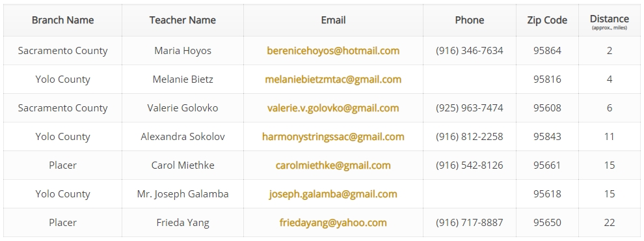
Task: Click zip code 95661 cell
Action: [x=547, y=165]
